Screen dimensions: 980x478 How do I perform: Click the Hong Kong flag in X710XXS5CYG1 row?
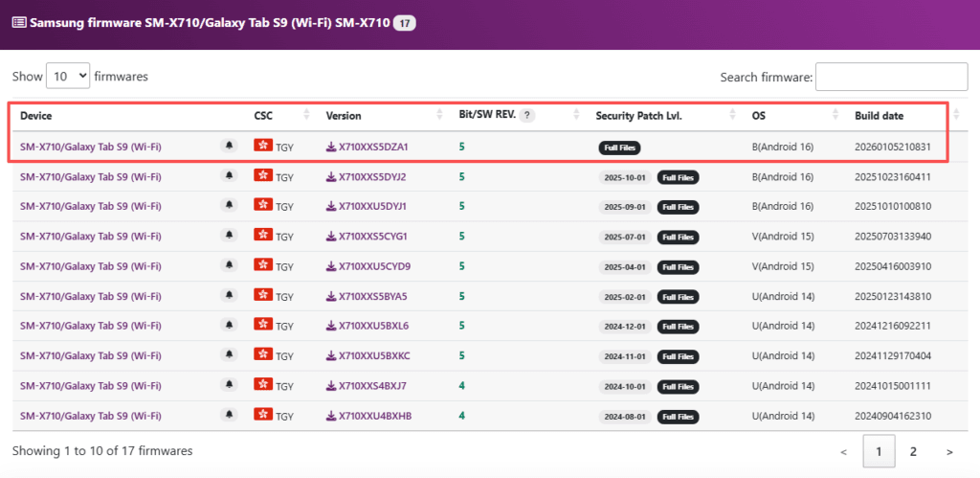coord(263,235)
